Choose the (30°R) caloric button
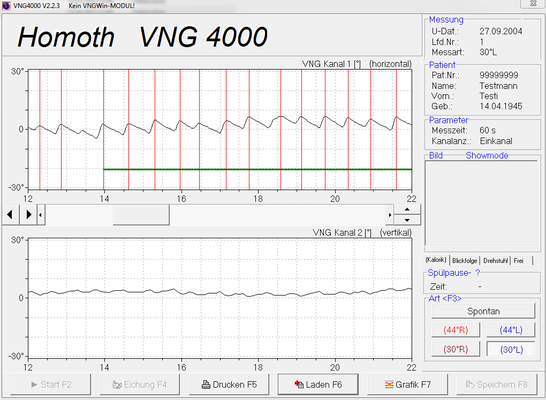The height and width of the screenshot is (400, 546). 455,349
